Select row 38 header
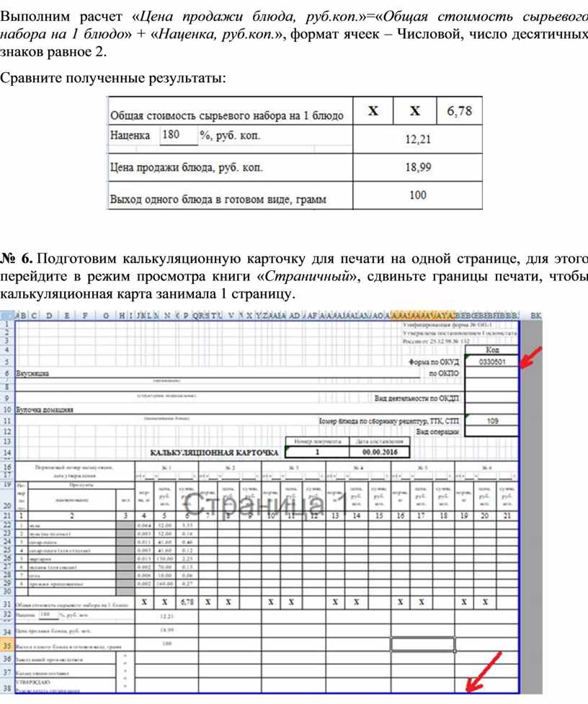Screen dimensions: 588x704 tap(7, 688)
